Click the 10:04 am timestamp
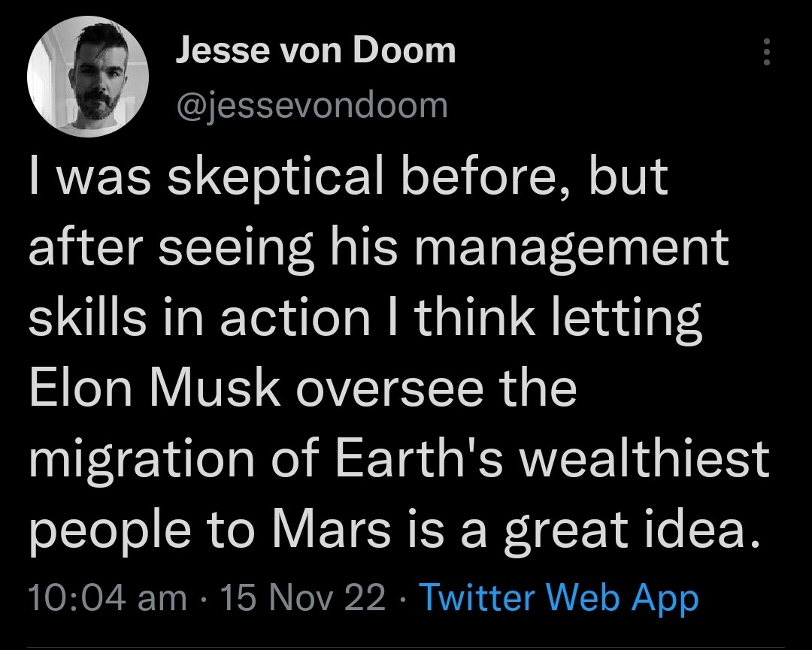This screenshot has width=812, height=650. tap(108, 597)
